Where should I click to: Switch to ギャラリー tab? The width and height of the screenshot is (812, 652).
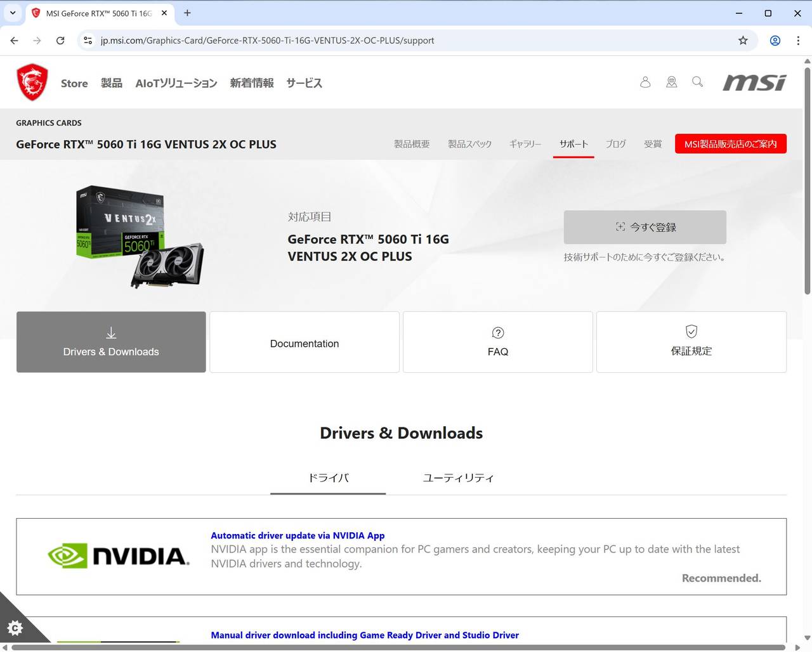coord(525,144)
